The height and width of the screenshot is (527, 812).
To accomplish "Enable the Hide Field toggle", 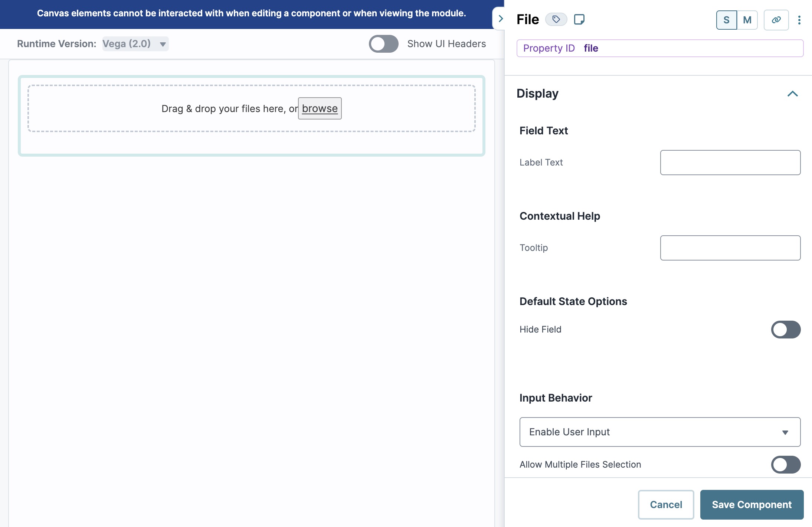I will point(786,330).
